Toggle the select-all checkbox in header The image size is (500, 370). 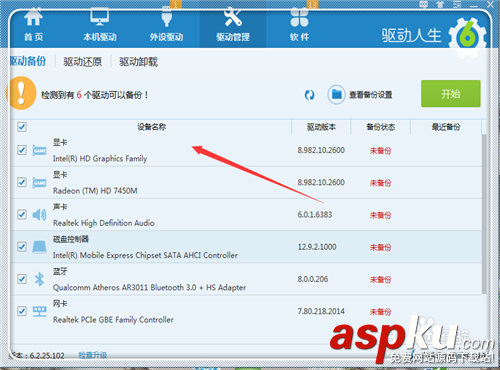pos(22,127)
